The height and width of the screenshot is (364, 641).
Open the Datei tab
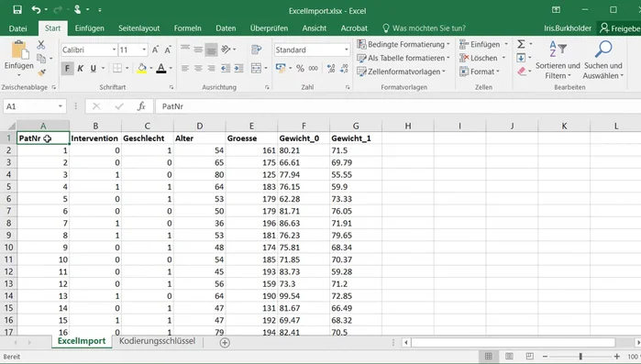pos(18,28)
